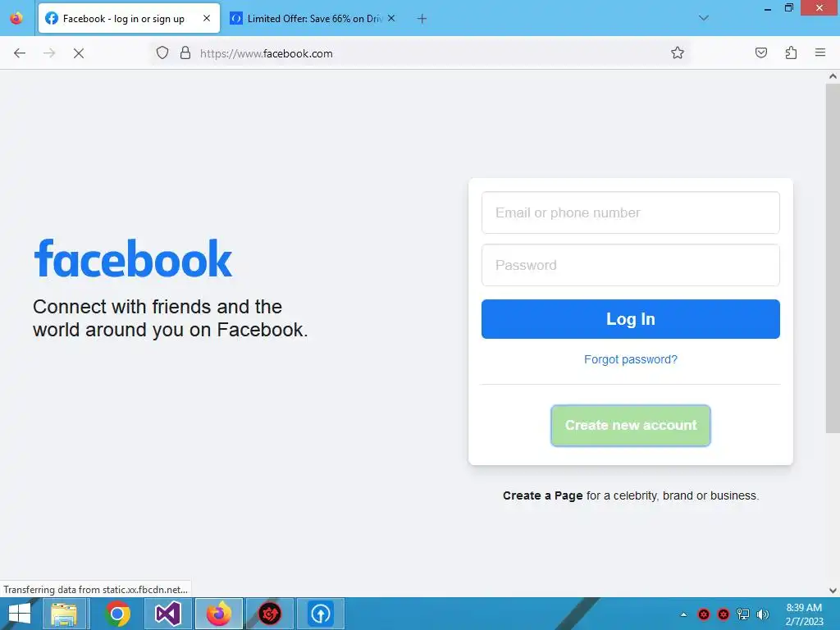840x630 pixels.
Task: Focus the Email or phone number field
Action: click(631, 212)
